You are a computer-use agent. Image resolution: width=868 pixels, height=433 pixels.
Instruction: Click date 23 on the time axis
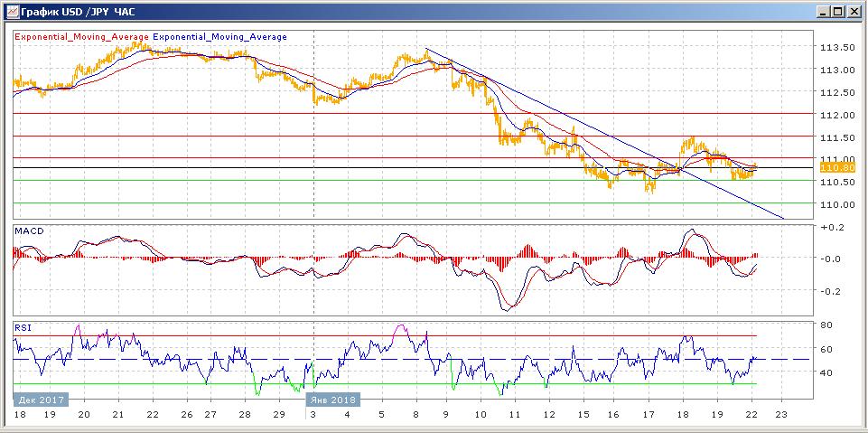(x=782, y=414)
